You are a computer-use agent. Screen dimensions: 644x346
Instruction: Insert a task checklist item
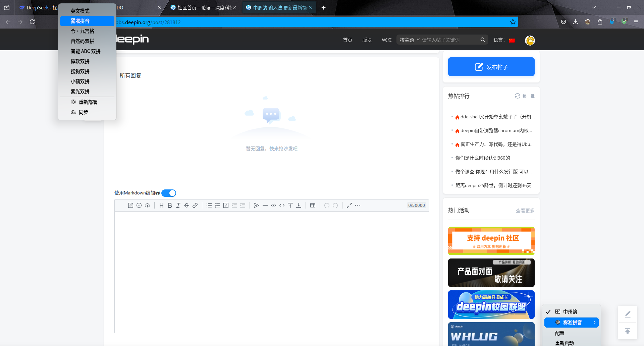click(x=226, y=205)
